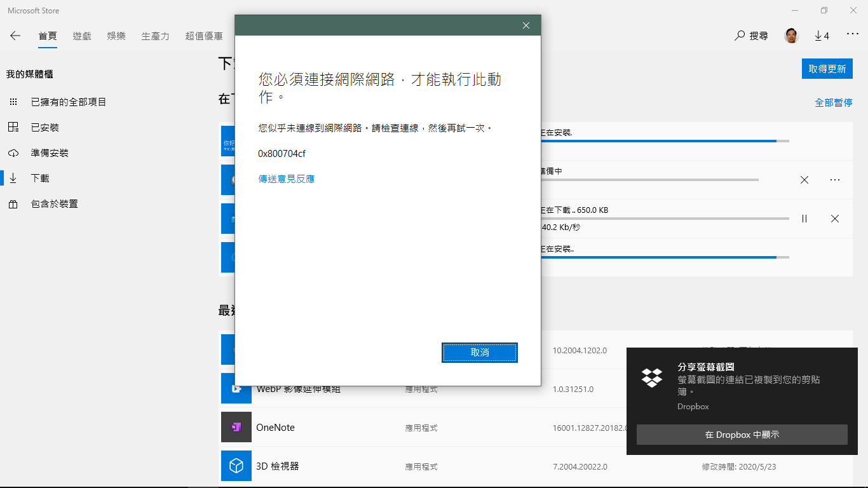Click the 全部暫停 link
868x488 pixels.
(x=834, y=102)
